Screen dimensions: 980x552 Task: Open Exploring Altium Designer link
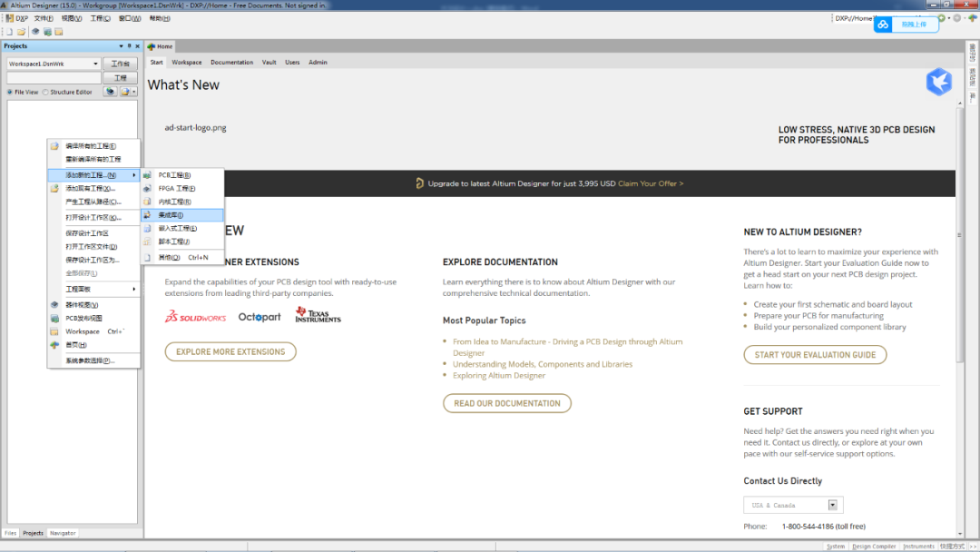[x=499, y=376]
